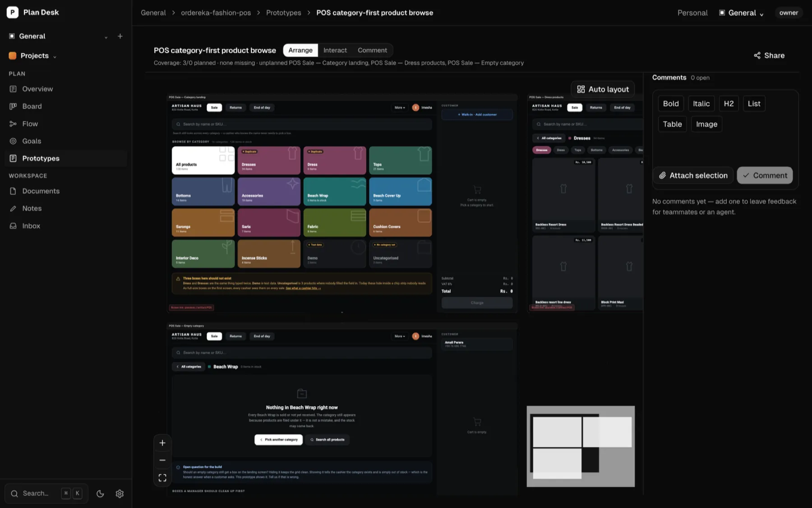This screenshot has height=508, width=812.
Task: Switch to Interact mode
Action: pyautogui.click(x=335, y=50)
